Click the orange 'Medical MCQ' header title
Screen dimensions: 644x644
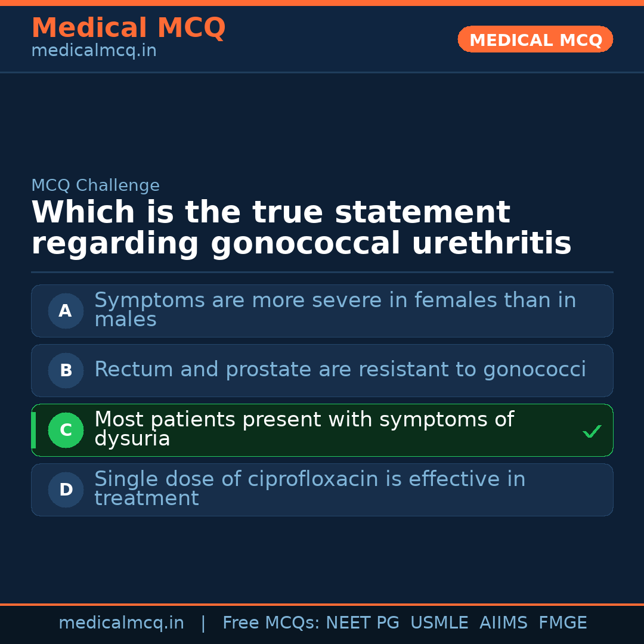point(128,28)
